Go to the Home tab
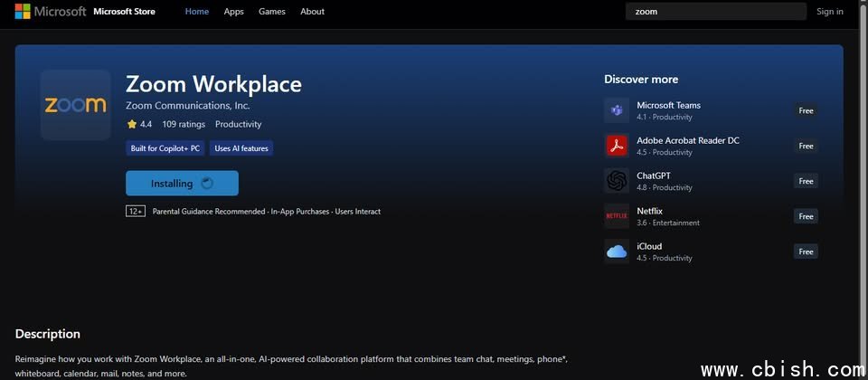 coord(196,12)
